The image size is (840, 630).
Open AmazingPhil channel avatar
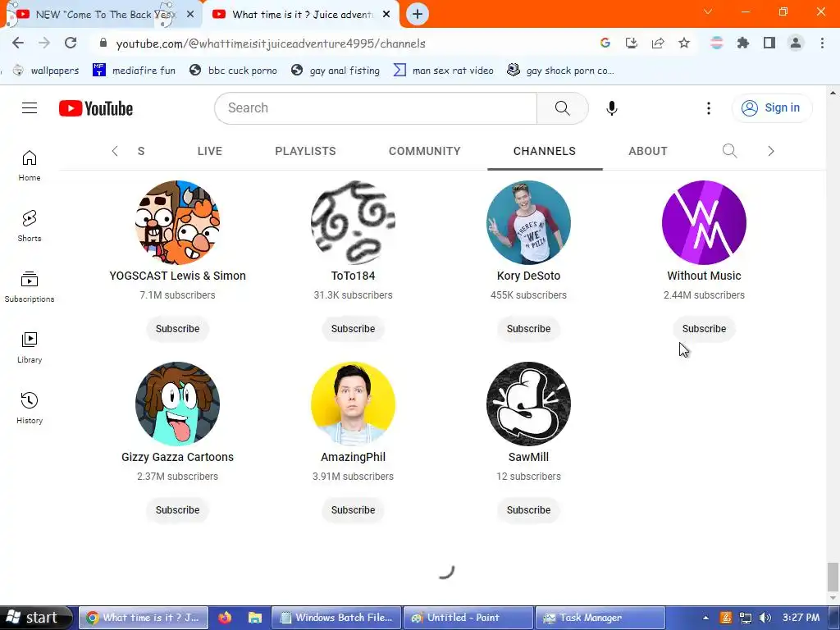coord(353,404)
